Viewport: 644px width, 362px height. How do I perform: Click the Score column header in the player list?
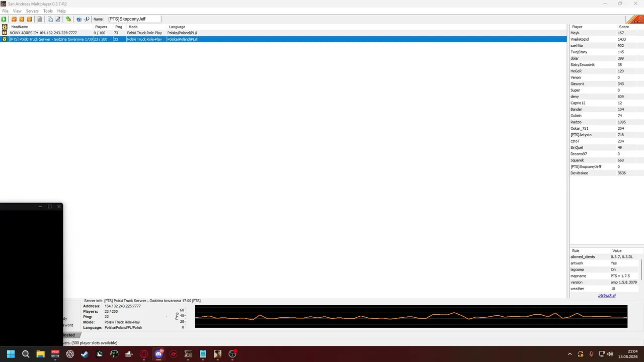pos(630,27)
